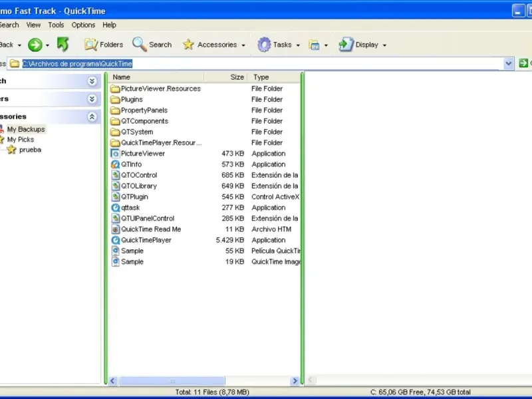Click the Display toolbar button
The image size is (532, 399).
click(x=358, y=45)
